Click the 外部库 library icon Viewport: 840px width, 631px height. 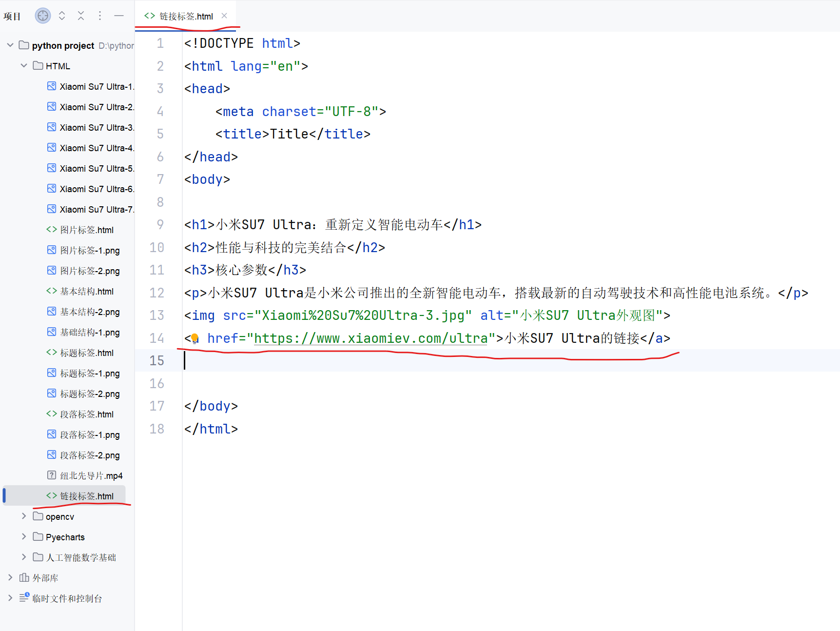(x=24, y=577)
